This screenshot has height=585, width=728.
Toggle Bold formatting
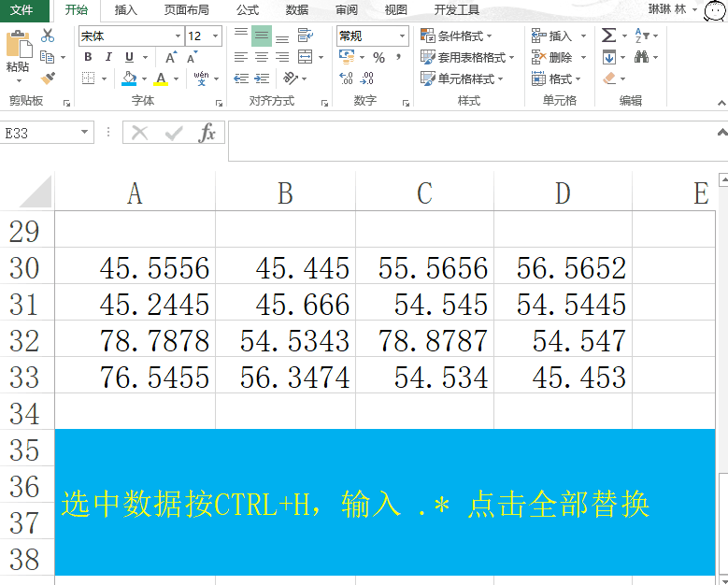coord(88,57)
